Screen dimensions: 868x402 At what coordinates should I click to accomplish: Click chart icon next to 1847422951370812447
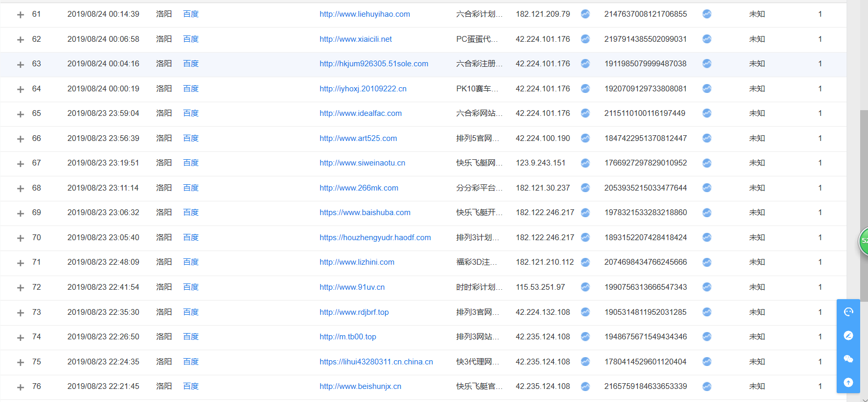click(707, 138)
